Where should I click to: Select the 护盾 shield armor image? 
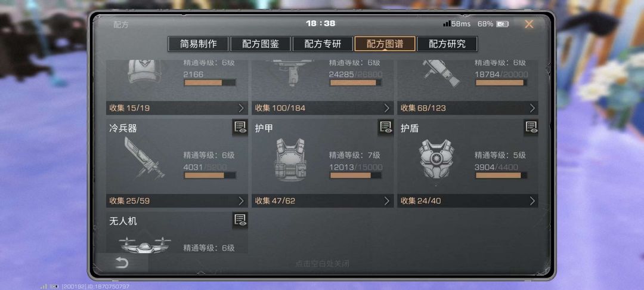(x=436, y=159)
